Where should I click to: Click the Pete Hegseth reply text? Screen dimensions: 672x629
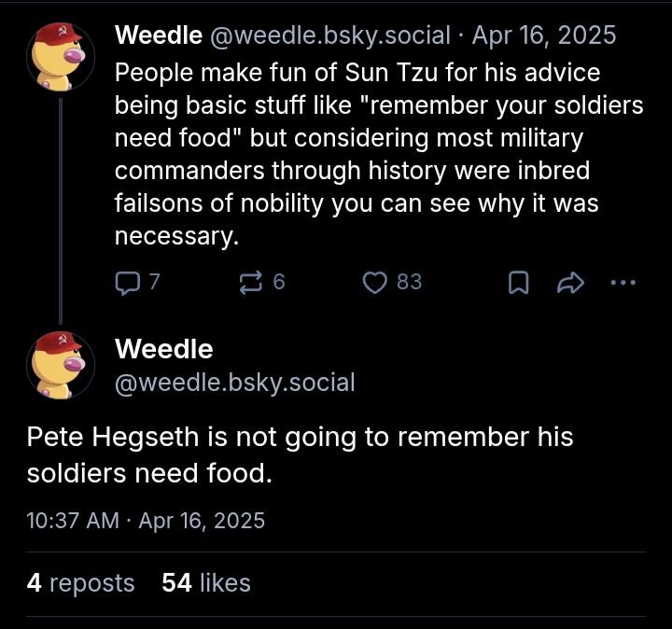click(299, 454)
